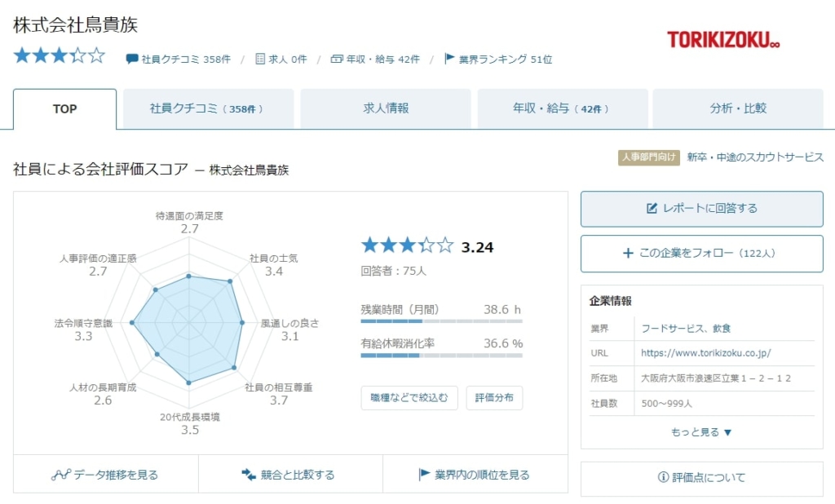Click the 株式会社鳥貴族 page title
The height and width of the screenshot is (504, 835).
click(76, 25)
